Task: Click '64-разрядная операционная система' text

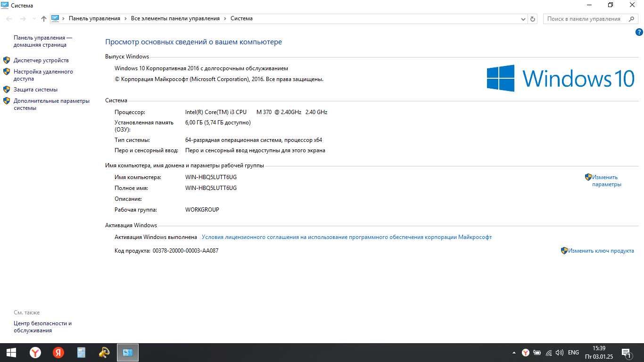Action: [x=233, y=140]
